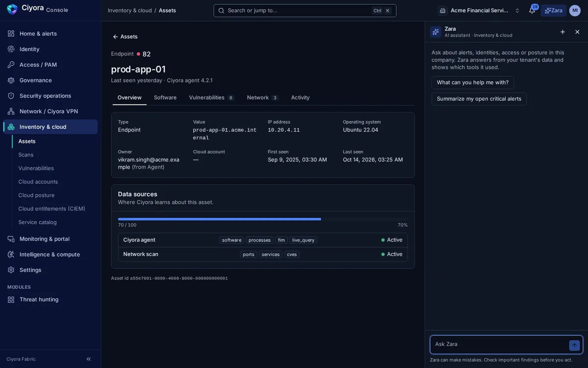Screen dimensions: 588x368
Task: Close the Zara assistant panel
Action: pos(577,32)
